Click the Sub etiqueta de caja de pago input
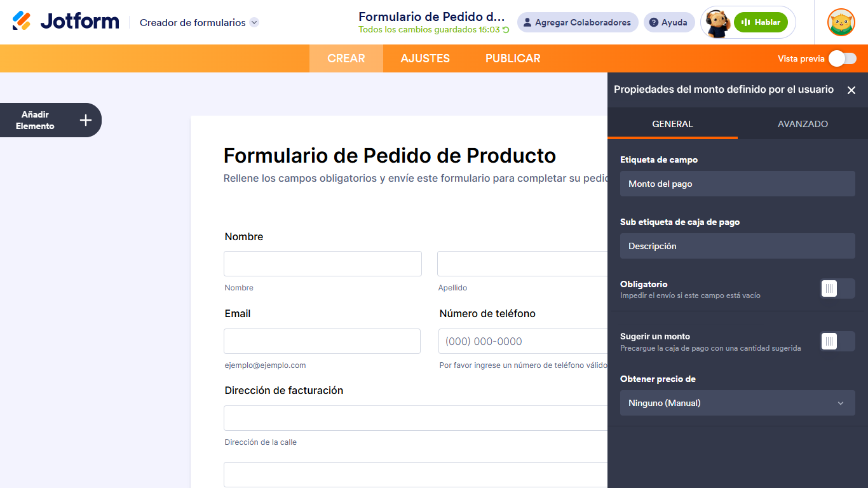Image resolution: width=868 pixels, height=488 pixels. point(738,246)
